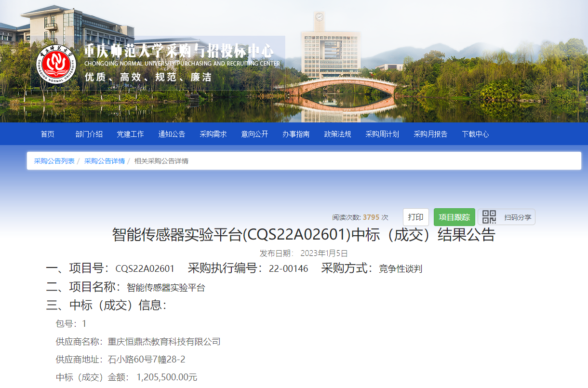Image resolution: width=588 pixels, height=388 pixels.
Task: Go to 采购月报告 page
Action: (430, 134)
